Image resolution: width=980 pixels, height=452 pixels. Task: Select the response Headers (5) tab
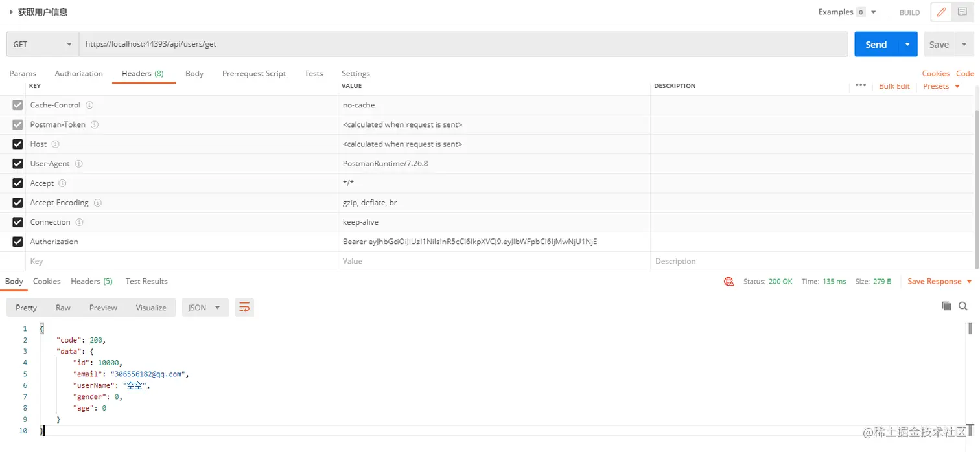coord(91,281)
